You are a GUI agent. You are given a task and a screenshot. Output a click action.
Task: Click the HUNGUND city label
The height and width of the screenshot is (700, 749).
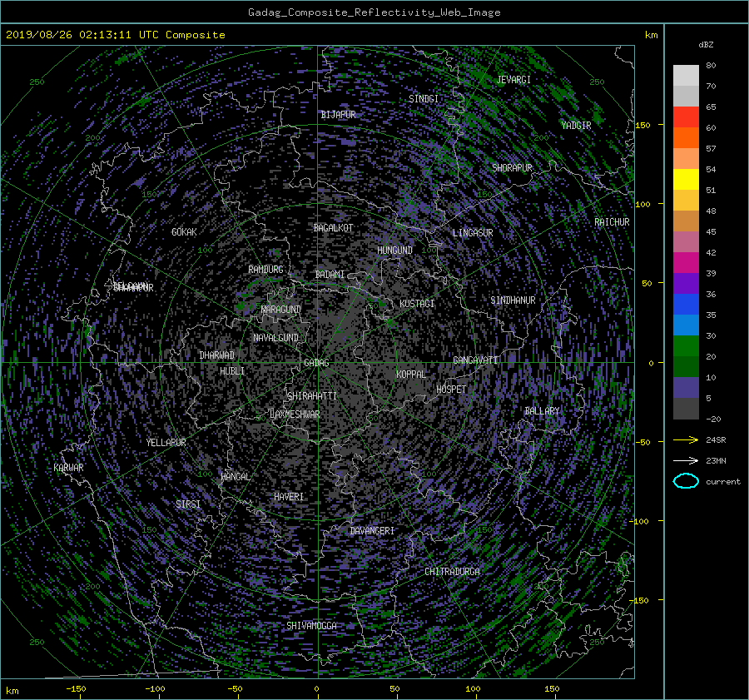394,251
